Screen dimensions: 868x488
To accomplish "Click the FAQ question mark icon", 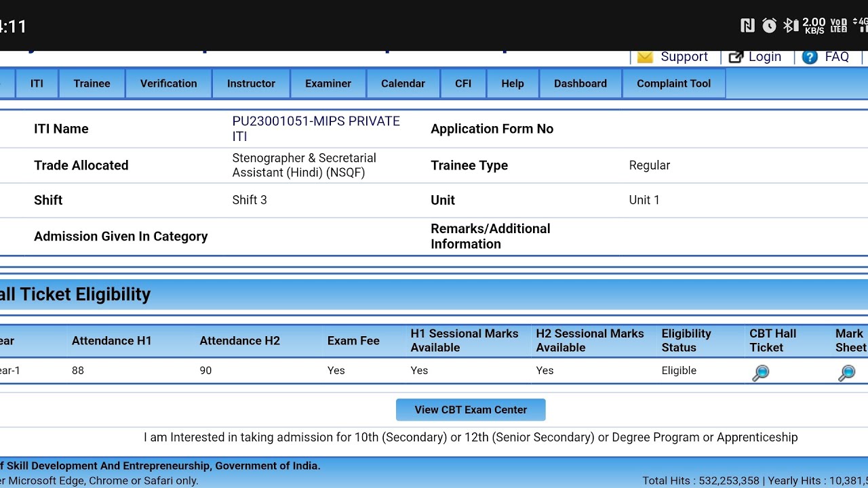I will (x=810, y=57).
